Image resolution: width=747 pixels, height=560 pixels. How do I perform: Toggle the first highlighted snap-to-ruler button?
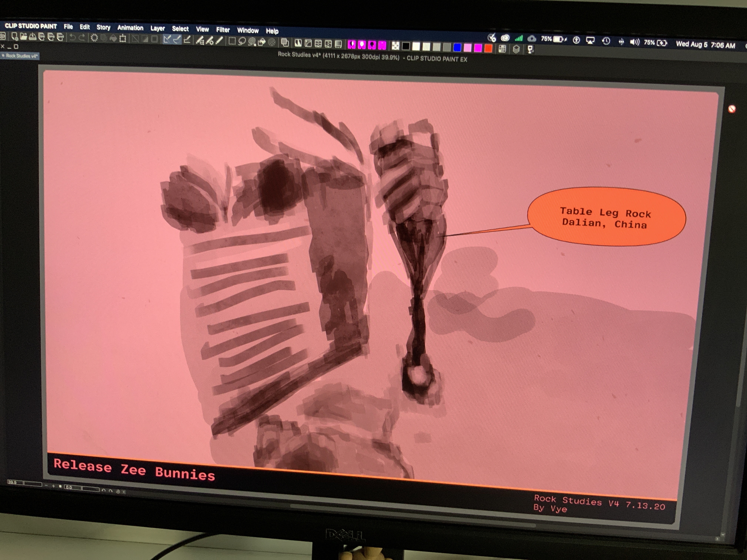click(167, 39)
